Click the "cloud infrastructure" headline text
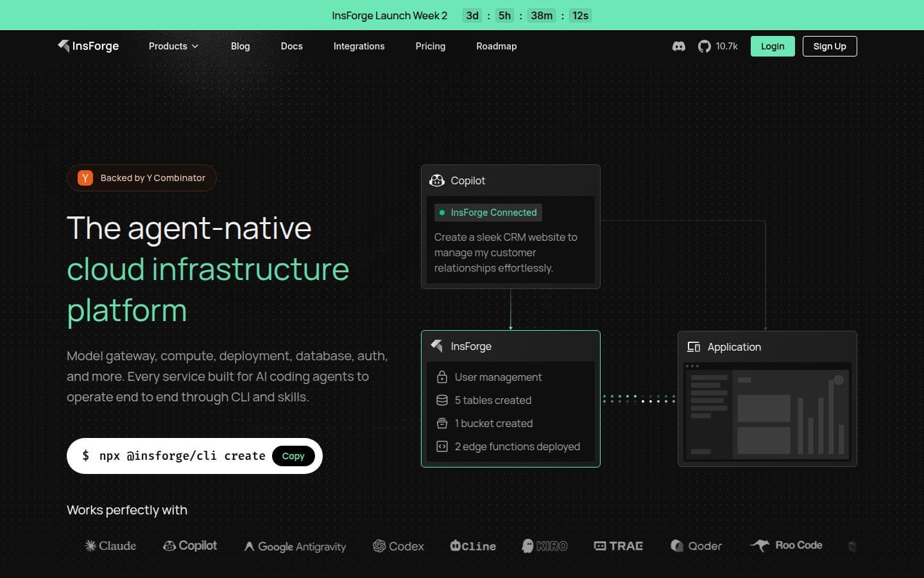This screenshot has height=578, width=924. point(208,269)
